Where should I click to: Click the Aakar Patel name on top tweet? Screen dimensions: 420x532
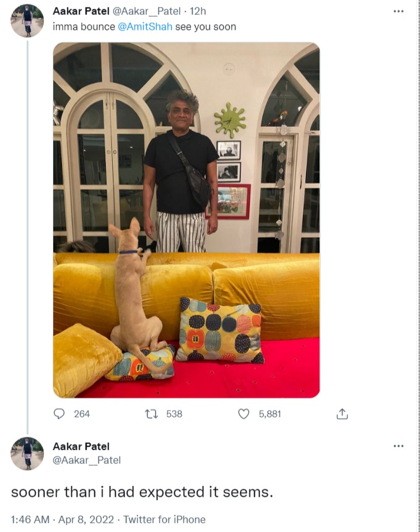point(81,11)
